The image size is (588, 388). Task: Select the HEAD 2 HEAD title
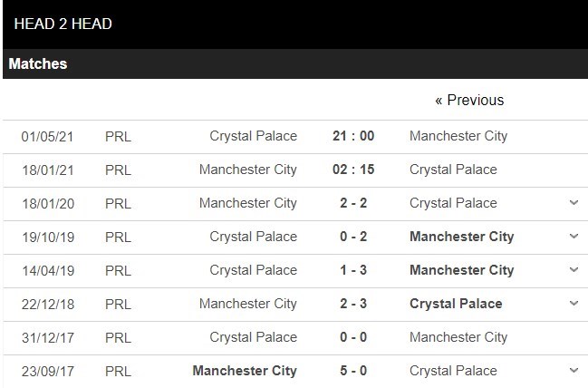[63, 24]
